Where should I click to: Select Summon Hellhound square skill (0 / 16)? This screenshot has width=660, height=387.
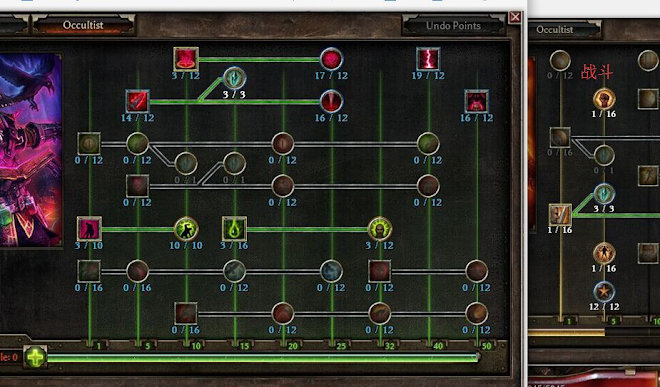click(186, 314)
